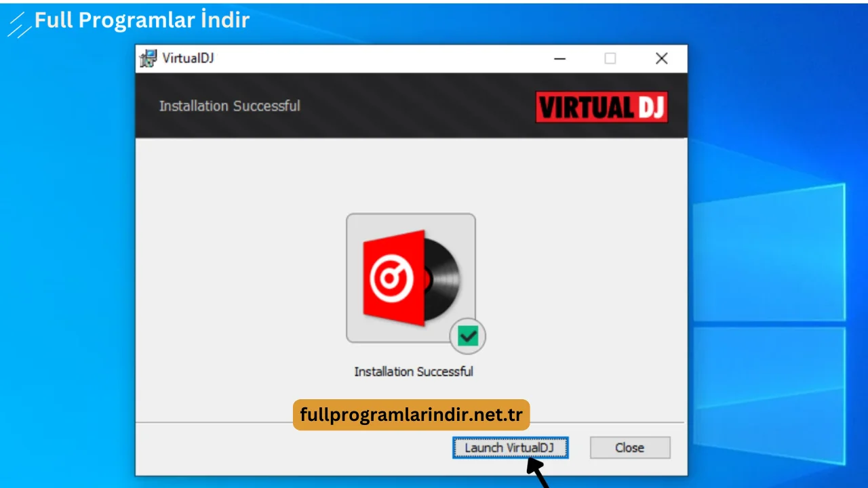868x488 pixels.
Task: Click the "VirtualDJ" window title text
Action: click(188, 58)
